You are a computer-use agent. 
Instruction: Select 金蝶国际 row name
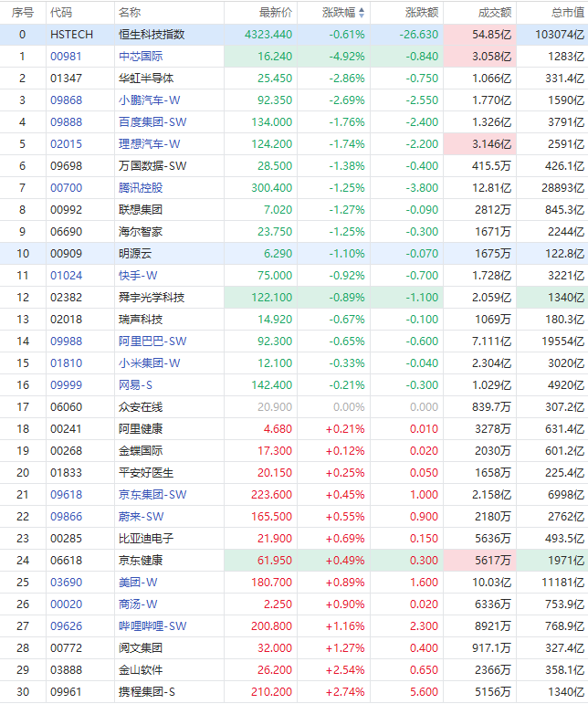click(x=141, y=451)
